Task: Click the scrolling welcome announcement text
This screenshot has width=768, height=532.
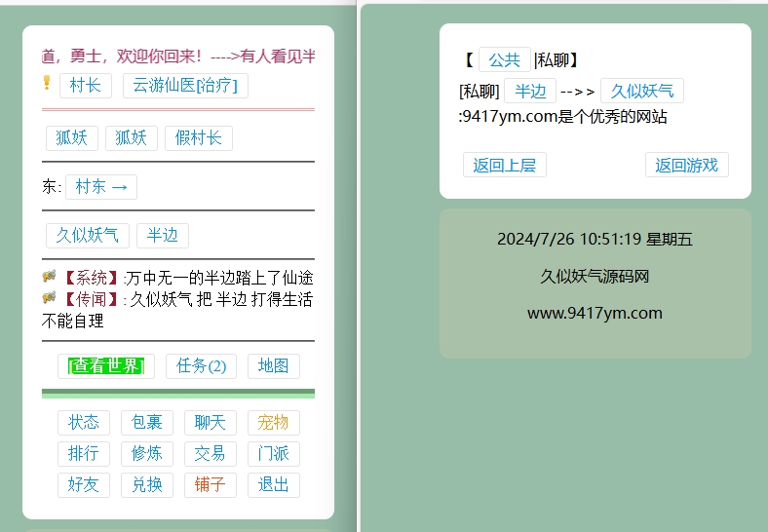Action: pyautogui.click(x=178, y=57)
